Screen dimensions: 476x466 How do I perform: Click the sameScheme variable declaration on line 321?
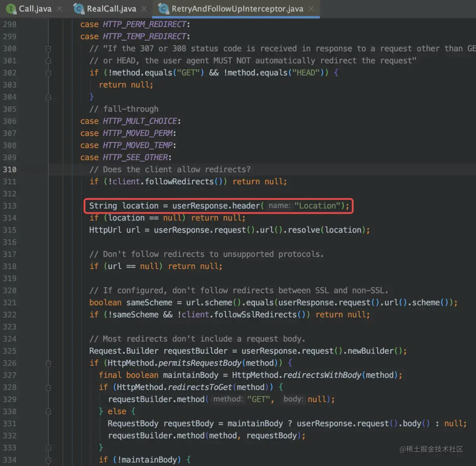pyautogui.click(x=149, y=303)
